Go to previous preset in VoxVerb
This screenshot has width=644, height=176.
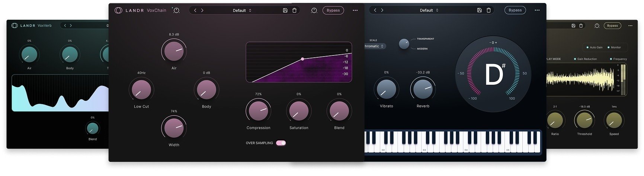(65, 26)
